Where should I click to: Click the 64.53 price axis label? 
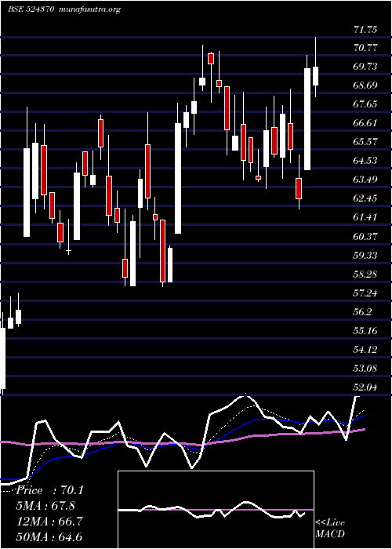365,161
